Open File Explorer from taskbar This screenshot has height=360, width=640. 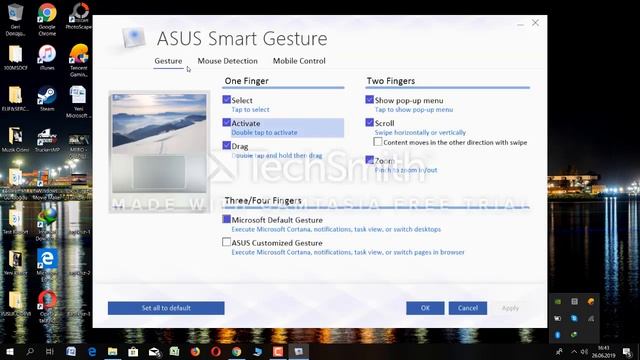[112, 351]
